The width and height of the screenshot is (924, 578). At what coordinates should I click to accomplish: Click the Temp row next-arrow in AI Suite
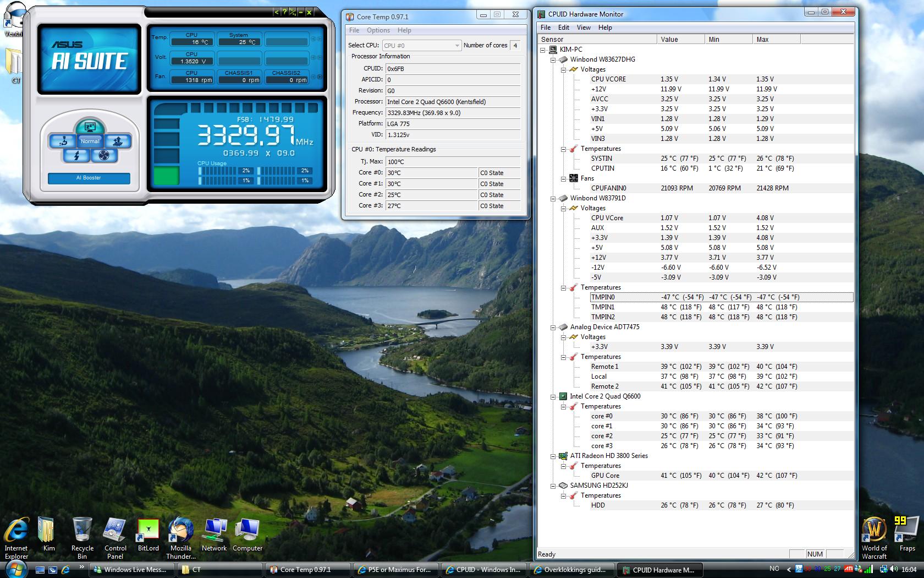pos(320,39)
